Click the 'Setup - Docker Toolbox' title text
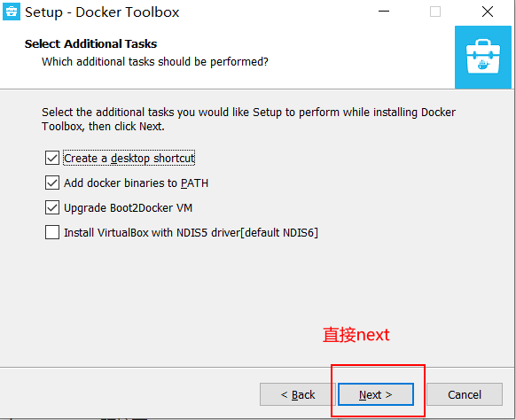 click(102, 12)
